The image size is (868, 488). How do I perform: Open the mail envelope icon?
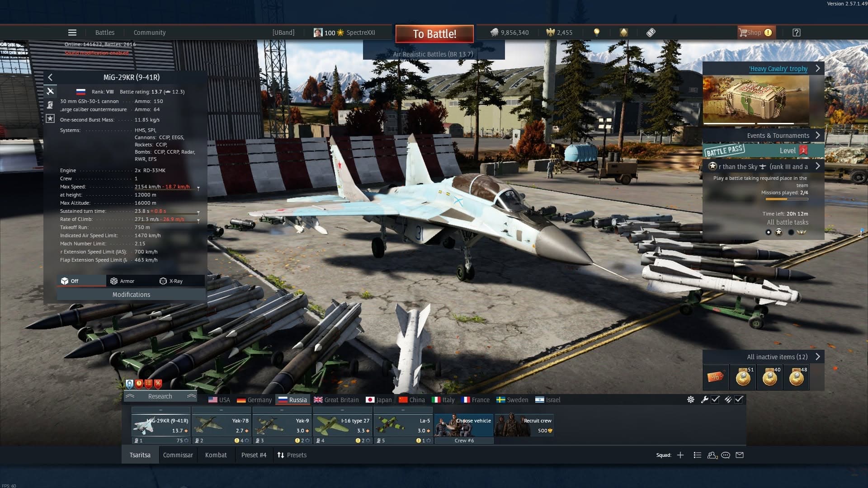pyautogui.click(x=740, y=455)
